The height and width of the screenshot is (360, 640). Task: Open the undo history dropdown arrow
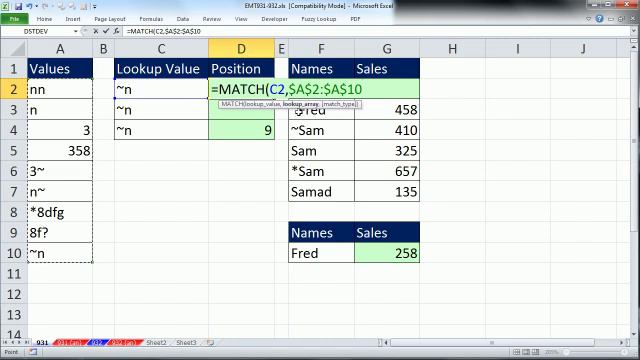36,7
